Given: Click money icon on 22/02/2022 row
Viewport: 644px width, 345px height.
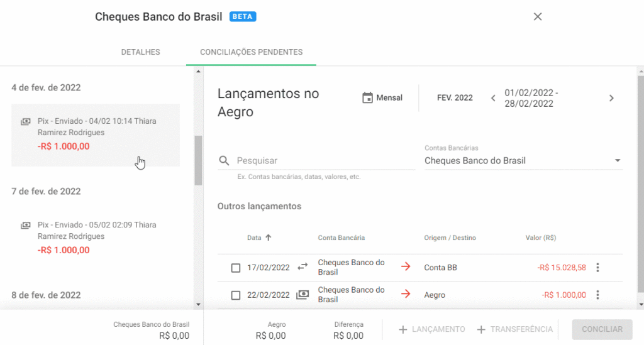Looking at the screenshot, I should (x=303, y=295).
